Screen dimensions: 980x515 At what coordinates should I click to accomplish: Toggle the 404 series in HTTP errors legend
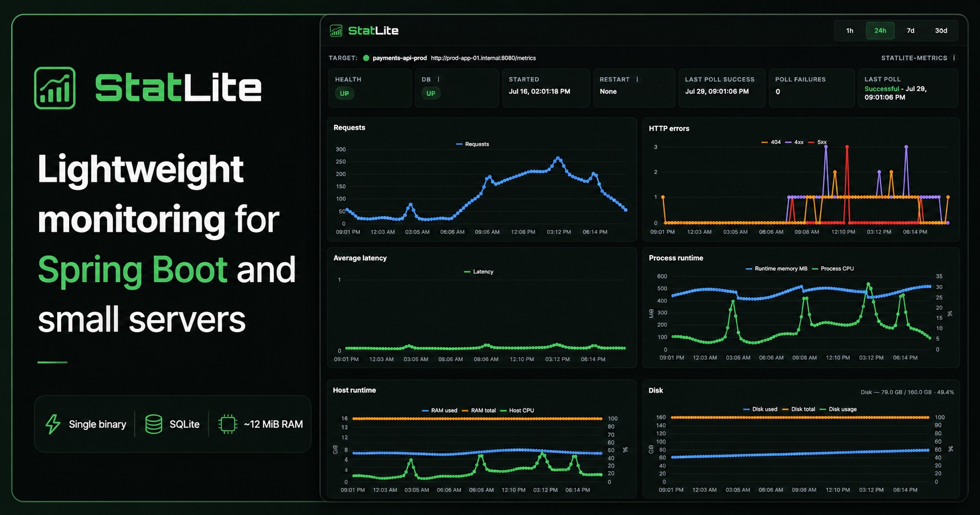771,142
